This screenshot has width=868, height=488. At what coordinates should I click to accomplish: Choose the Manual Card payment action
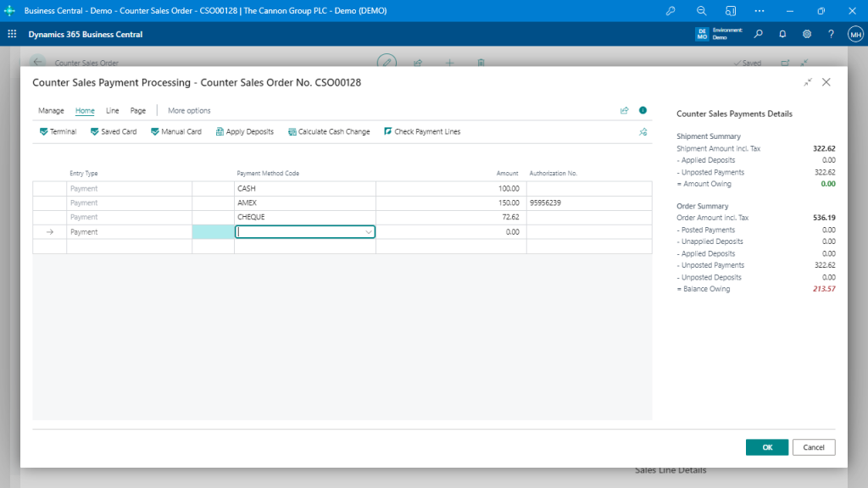click(175, 131)
